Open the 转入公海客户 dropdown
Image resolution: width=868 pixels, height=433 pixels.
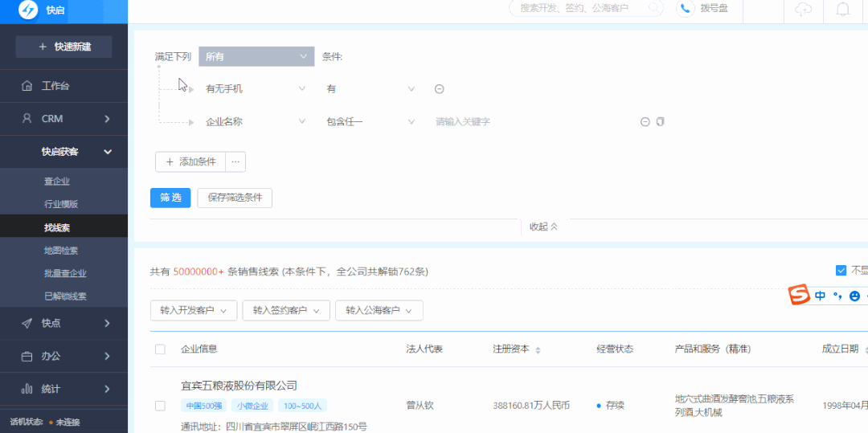[379, 311]
